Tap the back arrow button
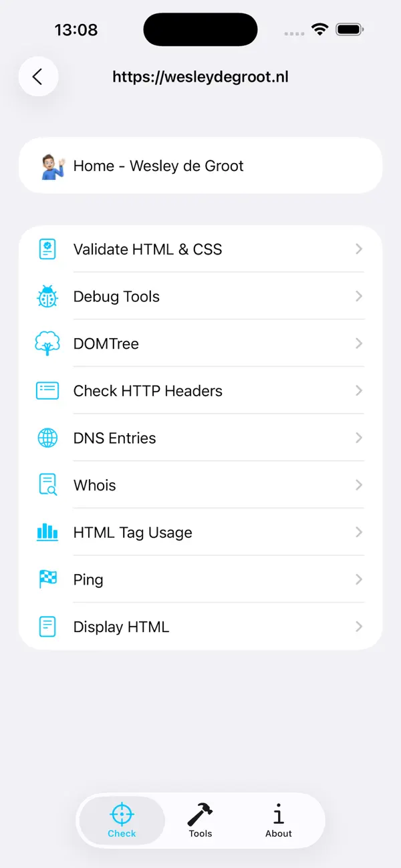 click(x=38, y=76)
